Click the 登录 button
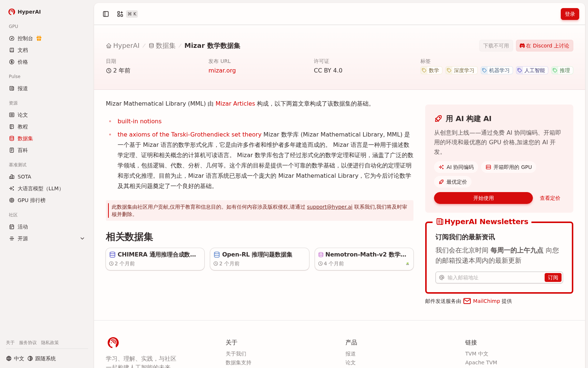588x368 pixels. point(570,14)
